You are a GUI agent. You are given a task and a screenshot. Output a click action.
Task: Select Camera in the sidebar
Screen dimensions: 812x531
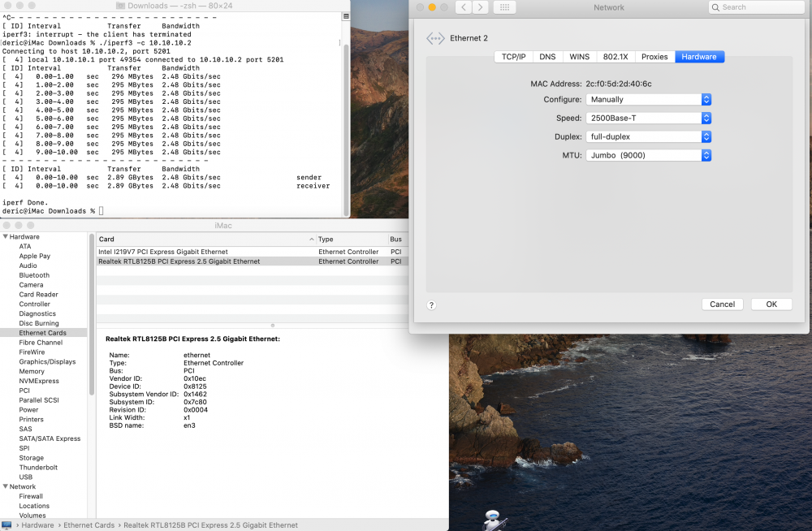(x=31, y=285)
